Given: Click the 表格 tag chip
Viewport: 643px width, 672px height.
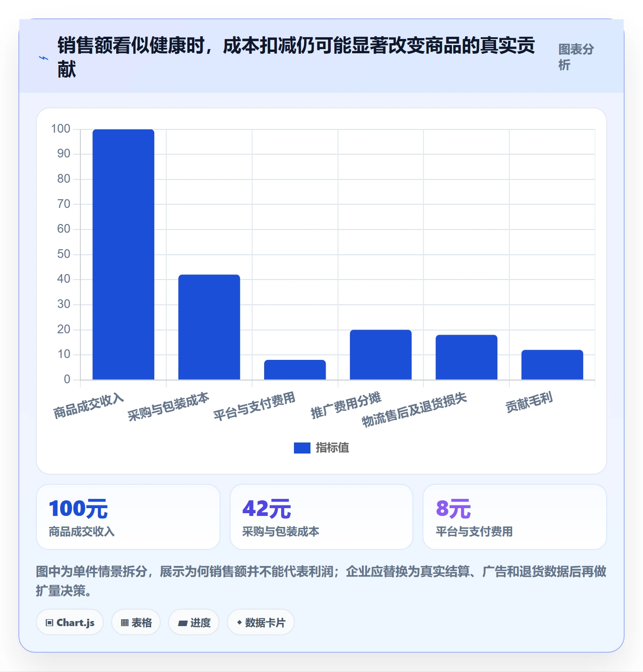Looking at the screenshot, I should [136, 622].
